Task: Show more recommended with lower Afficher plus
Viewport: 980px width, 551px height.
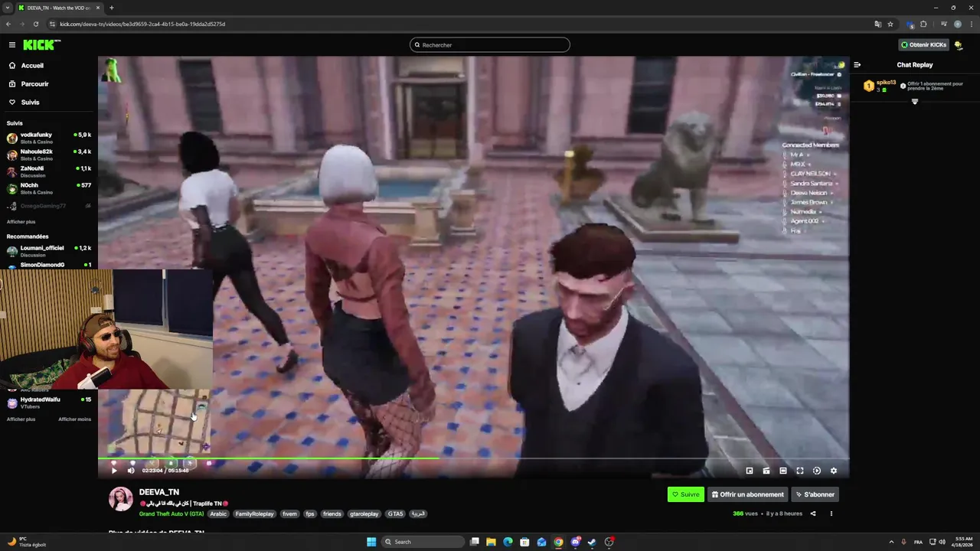Action: [21, 419]
